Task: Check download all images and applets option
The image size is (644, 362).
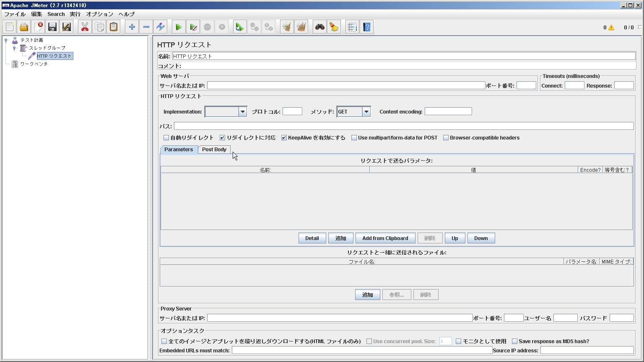Action: 164,341
